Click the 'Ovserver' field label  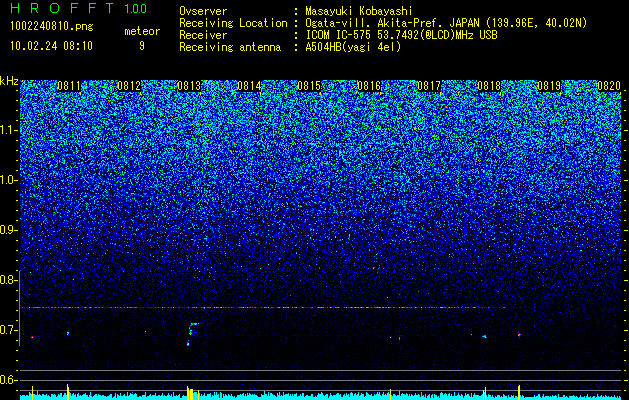click(x=203, y=11)
